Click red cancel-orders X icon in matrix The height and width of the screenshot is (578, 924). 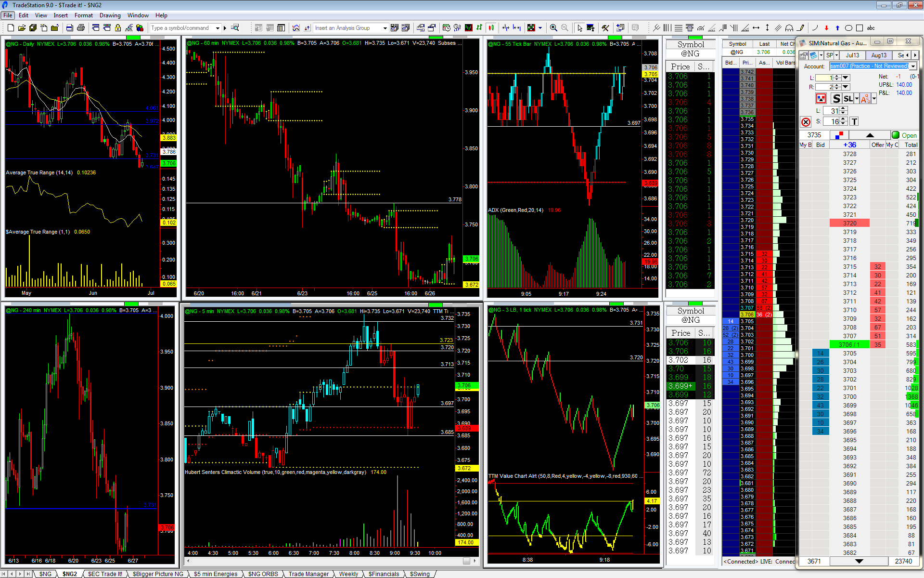[x=806, y=122]
